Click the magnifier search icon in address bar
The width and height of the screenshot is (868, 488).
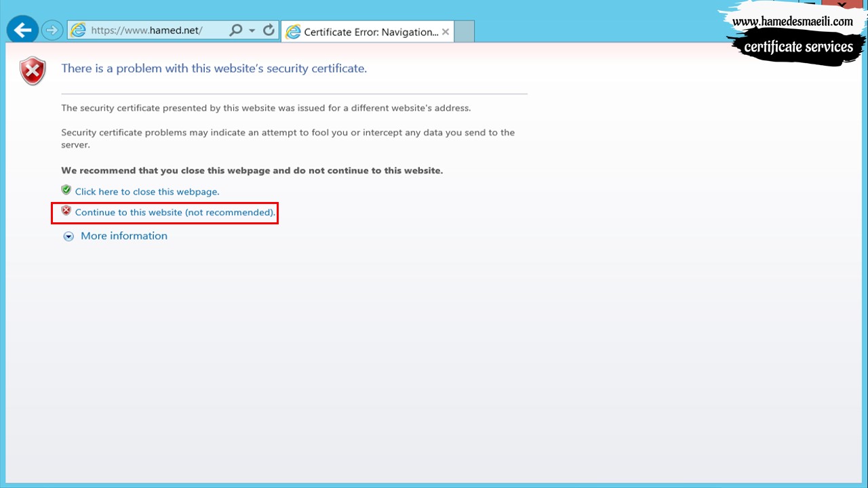coord(236,30)
